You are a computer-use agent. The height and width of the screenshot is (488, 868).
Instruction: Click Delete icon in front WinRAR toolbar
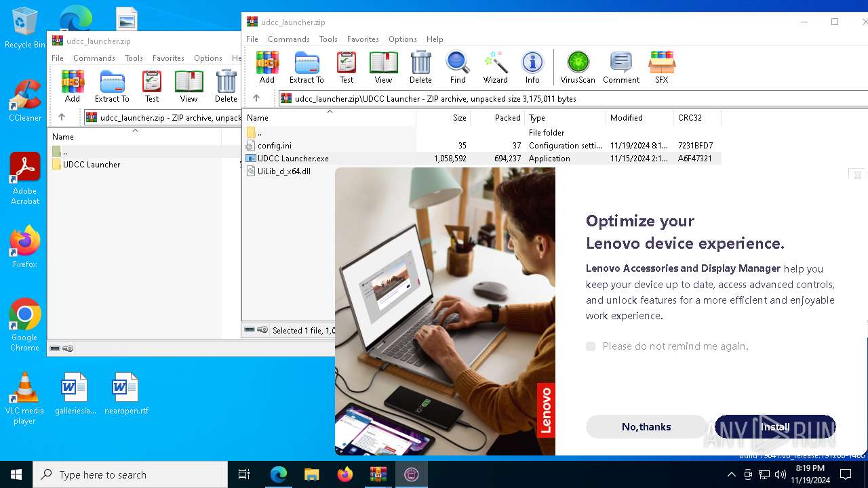420,67
